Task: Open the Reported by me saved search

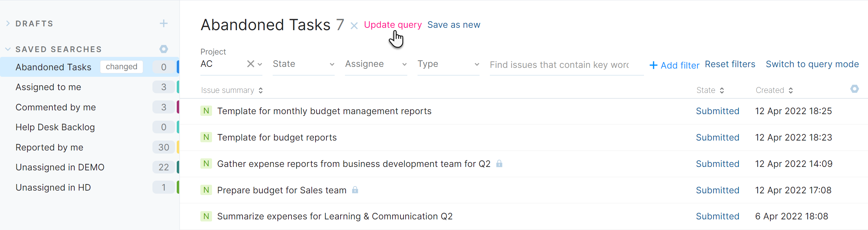Action: pyautogui.click(x=49, y=147)
